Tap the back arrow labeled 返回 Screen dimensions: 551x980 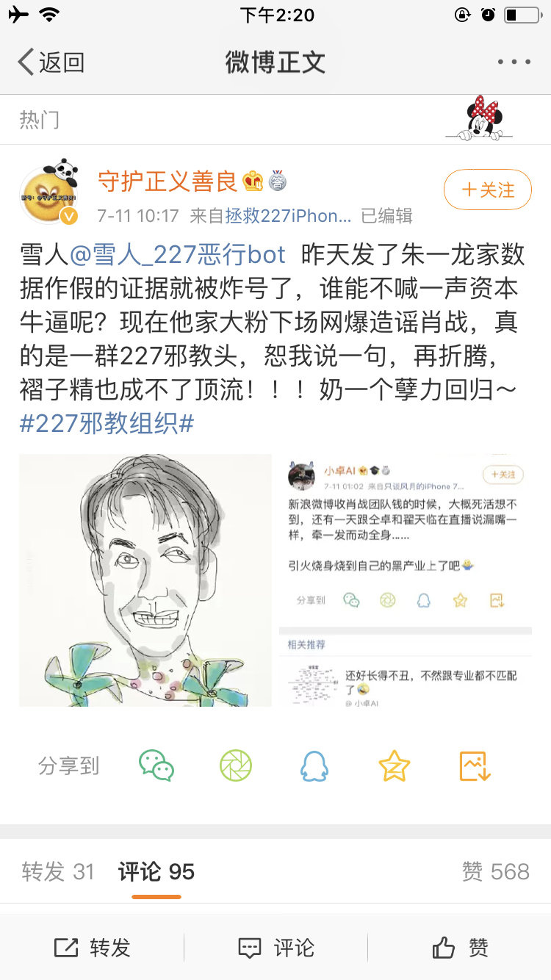pyautogui.click(x=51, y=62)
